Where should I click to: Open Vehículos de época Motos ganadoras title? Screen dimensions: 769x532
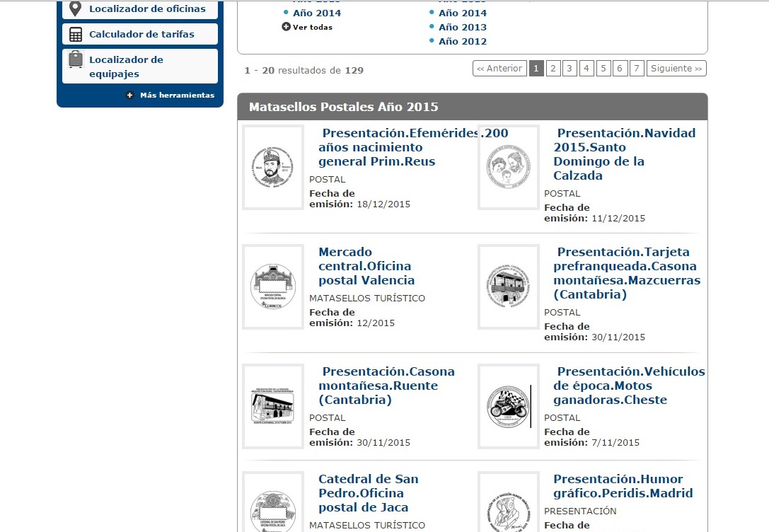coord(629,386)
